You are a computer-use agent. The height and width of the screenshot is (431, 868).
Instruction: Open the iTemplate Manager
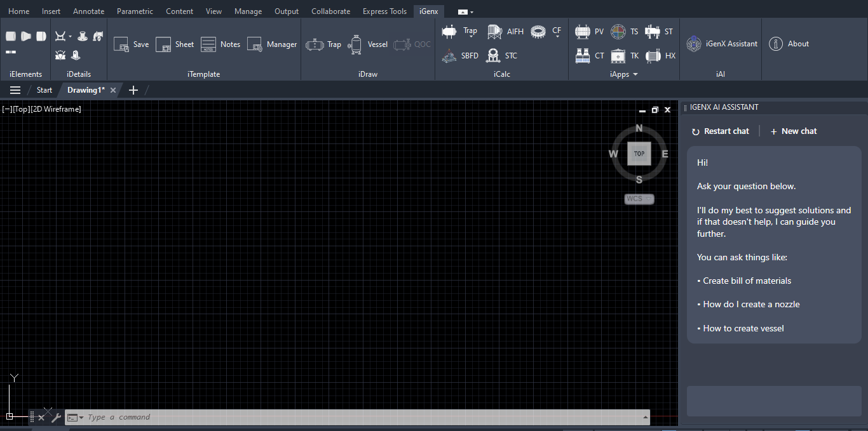pos(272,44)
